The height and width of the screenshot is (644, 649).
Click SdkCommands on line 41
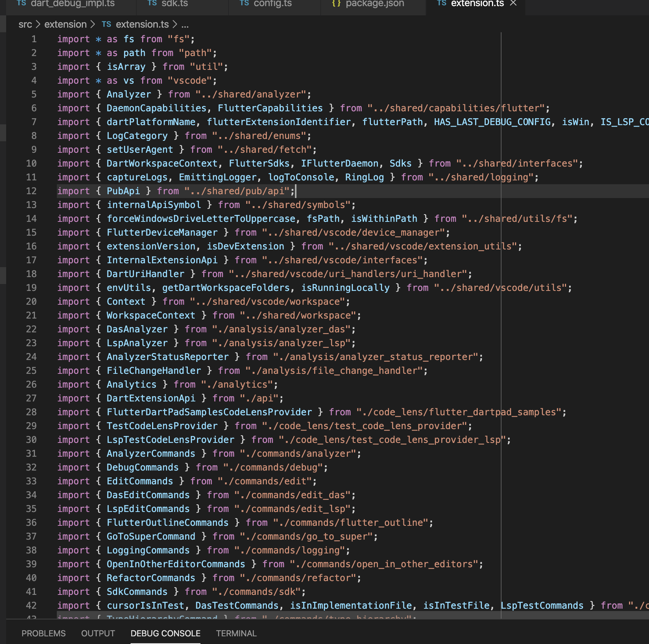(x=137, y=592)
